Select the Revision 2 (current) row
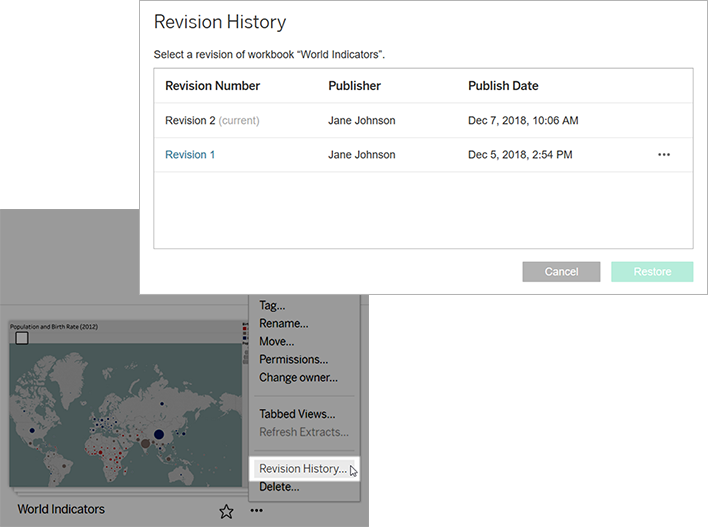 click(x=424, y=121)
